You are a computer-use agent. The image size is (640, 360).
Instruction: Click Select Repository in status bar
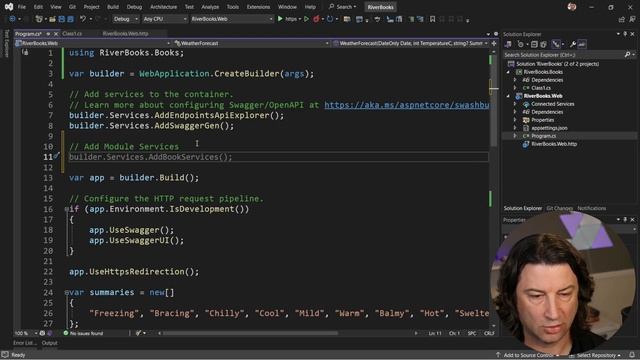pyautogui.click(x=596, y=355)
